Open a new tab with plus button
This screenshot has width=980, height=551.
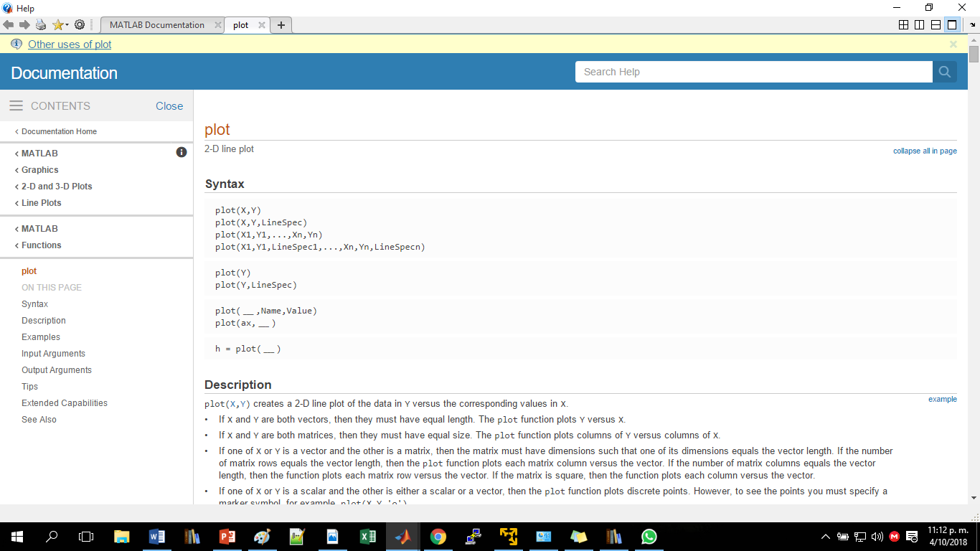(x=281, y=25)
